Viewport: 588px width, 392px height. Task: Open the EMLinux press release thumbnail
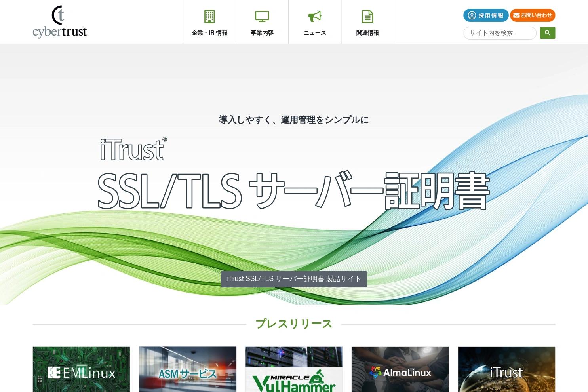coord(81,369)
